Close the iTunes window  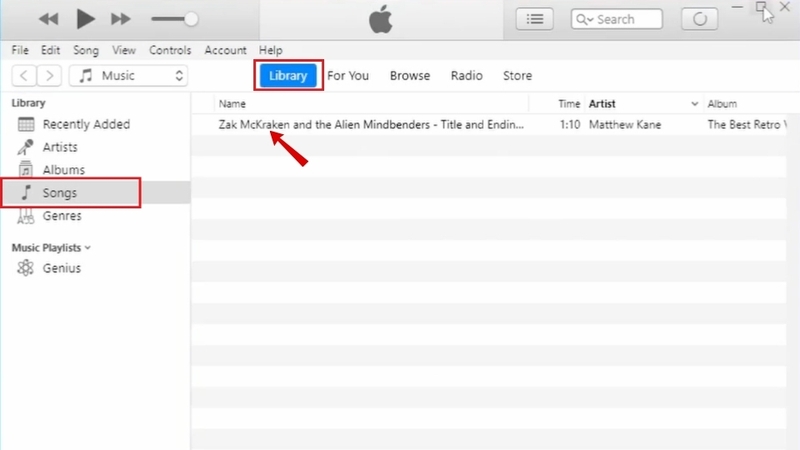coord(785,7)
